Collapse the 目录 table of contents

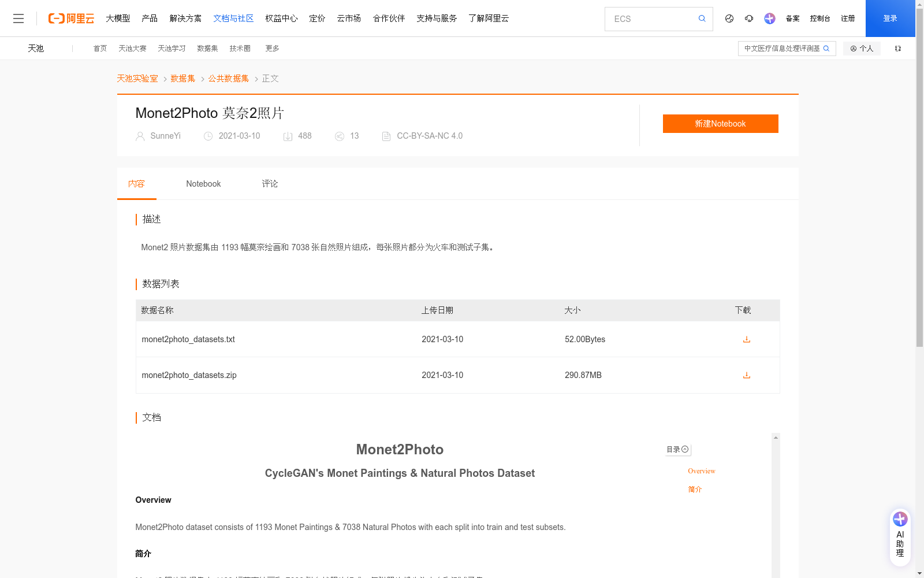677,449
